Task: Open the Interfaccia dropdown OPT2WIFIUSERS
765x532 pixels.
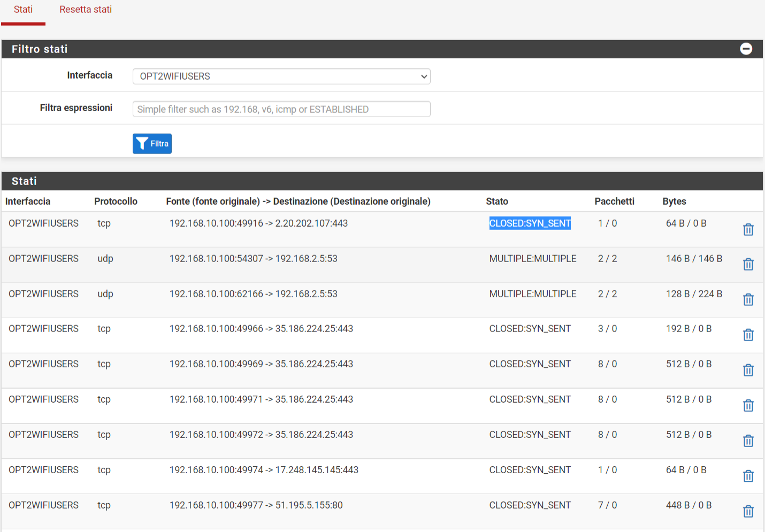Action: tap(281, 76)
